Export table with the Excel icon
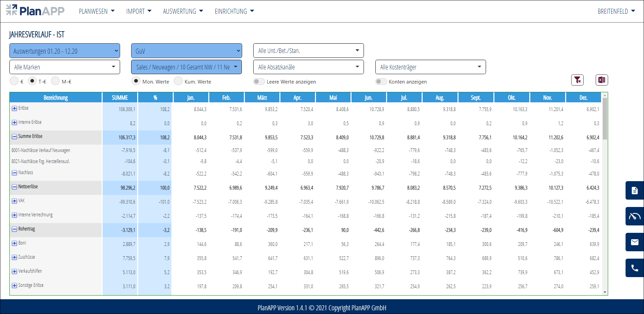 602,80
